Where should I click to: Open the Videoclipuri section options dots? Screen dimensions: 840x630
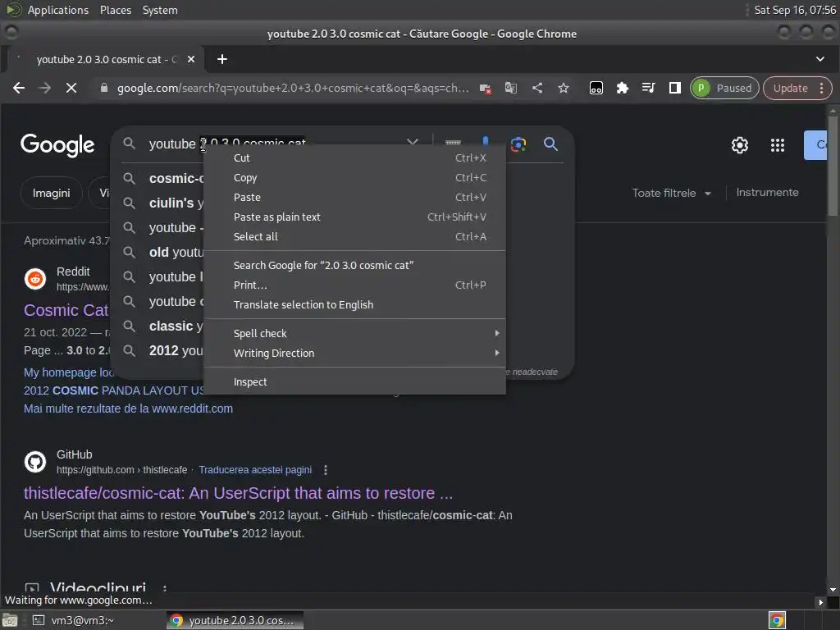pyautogui.click(x=164, y=589)
